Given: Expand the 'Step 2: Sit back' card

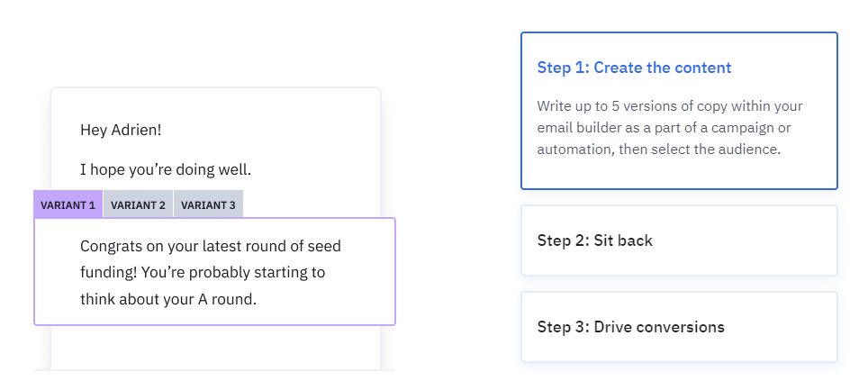Looking at the screenshot, I should pyautogui.click(x=679, y=240).
